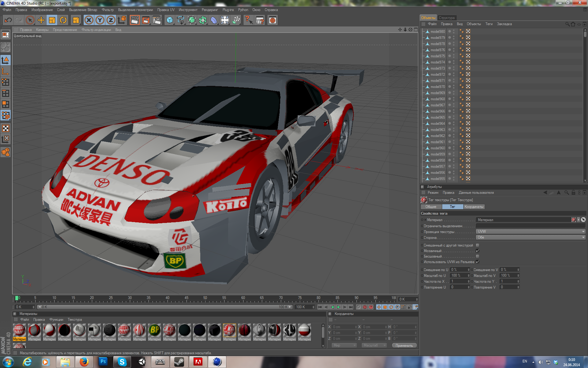Toggle the Бесшовный checkbox

(477, 256)
